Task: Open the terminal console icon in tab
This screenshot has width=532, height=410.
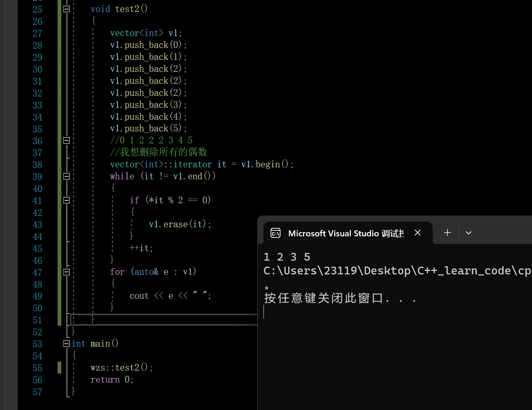Action: pyautogui.click(x=276, y=233)
